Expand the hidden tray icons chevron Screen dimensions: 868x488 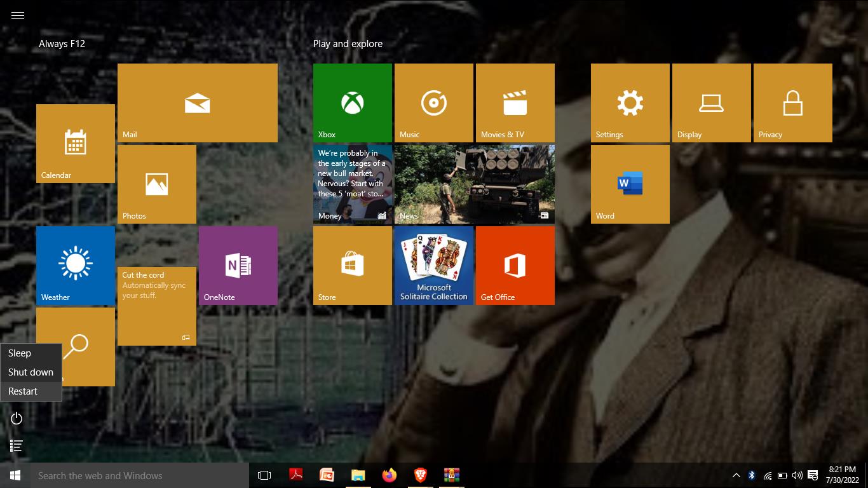click(x=736, y=475)
